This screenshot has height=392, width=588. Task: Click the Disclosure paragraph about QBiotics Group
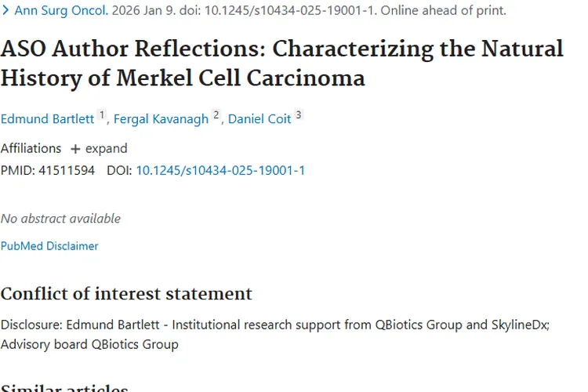274,334
